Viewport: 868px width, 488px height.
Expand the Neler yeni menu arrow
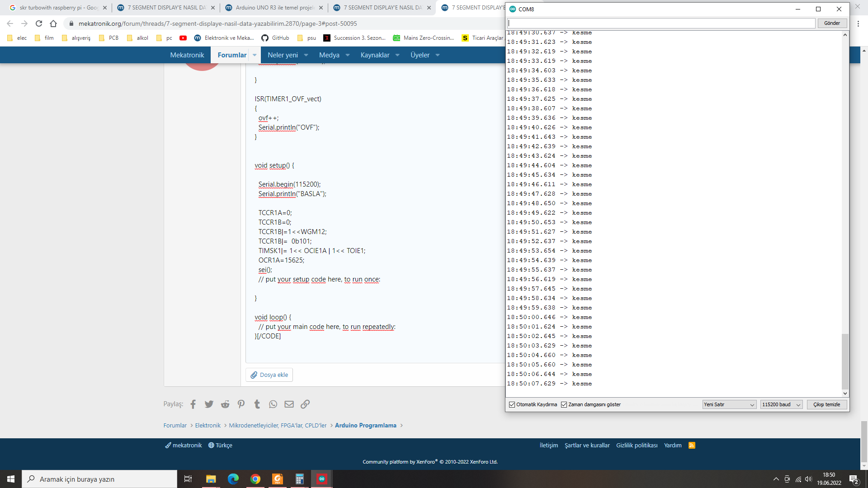(x=306, y=55)
